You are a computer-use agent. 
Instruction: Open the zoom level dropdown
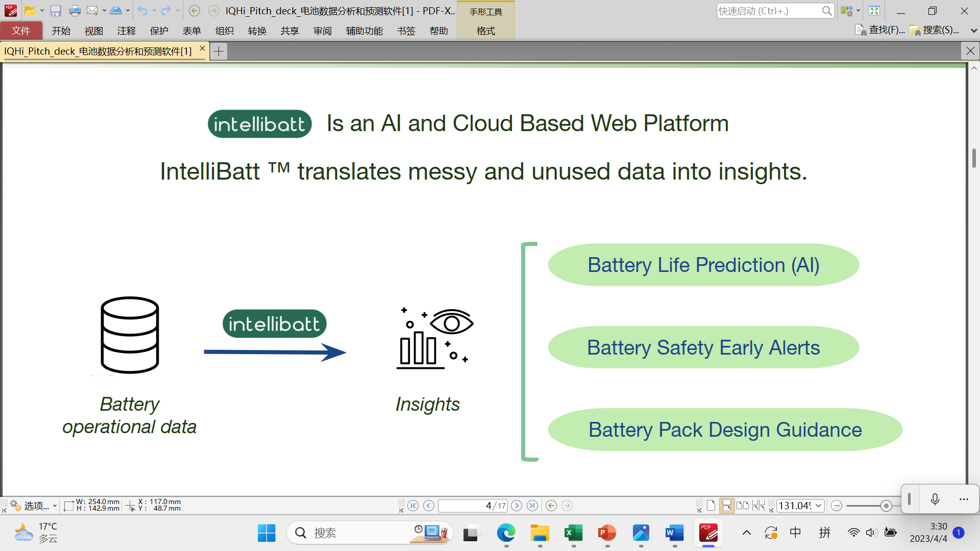818,506
